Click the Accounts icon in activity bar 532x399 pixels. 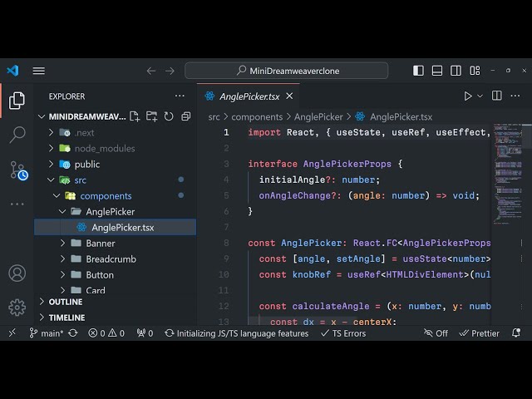(17, 273)
